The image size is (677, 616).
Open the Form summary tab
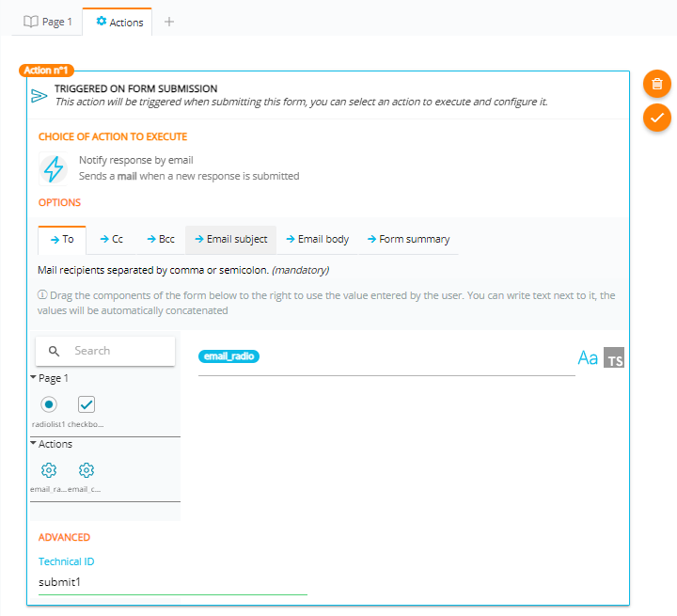pyautogui.click(x=408, y=239)
